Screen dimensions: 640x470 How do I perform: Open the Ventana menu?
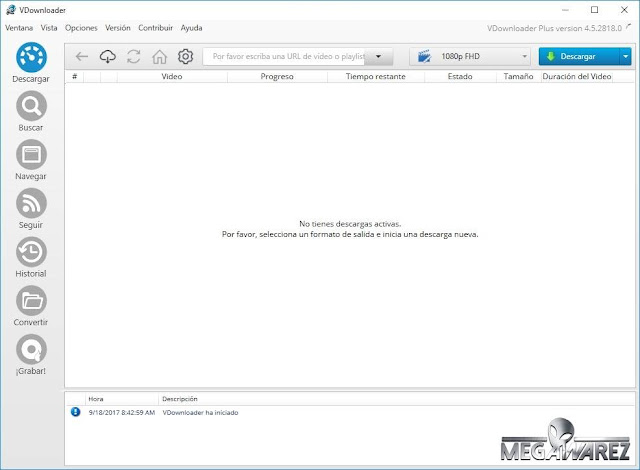coord(19,28)
